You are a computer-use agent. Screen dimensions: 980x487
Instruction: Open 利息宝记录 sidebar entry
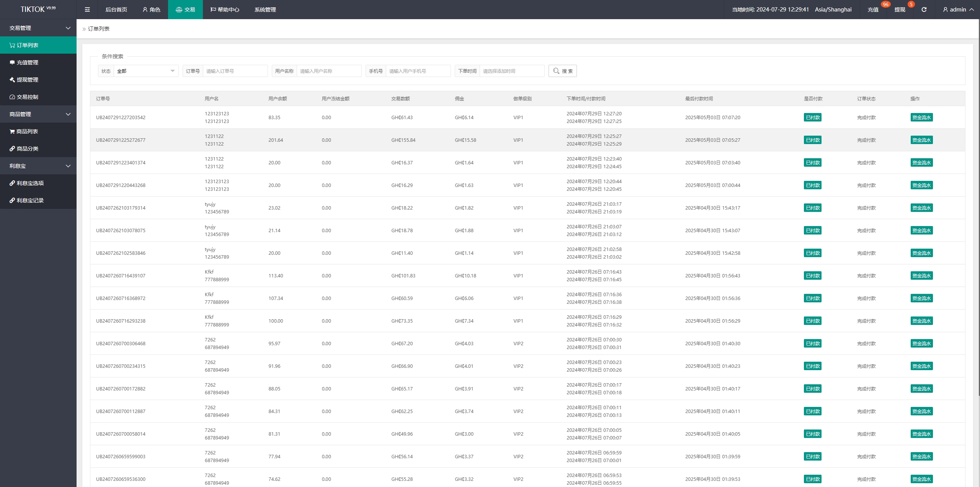click(x=30, y=200)
